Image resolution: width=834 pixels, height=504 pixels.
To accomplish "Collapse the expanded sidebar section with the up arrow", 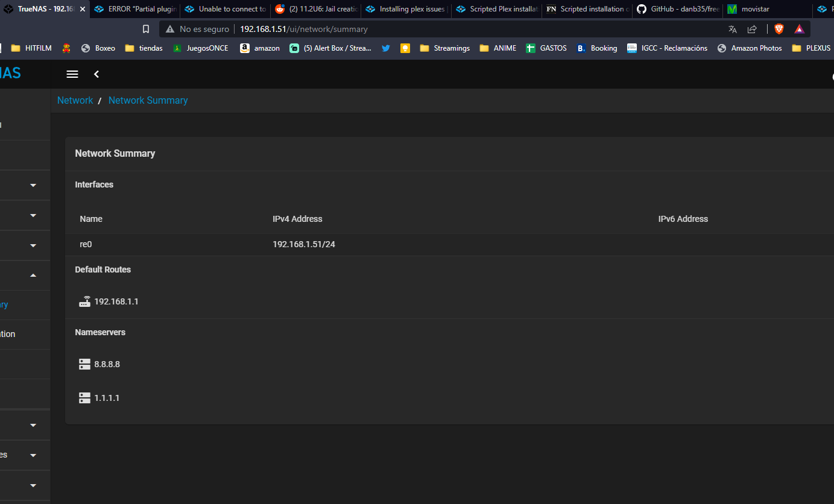I will tap(33, 276).
